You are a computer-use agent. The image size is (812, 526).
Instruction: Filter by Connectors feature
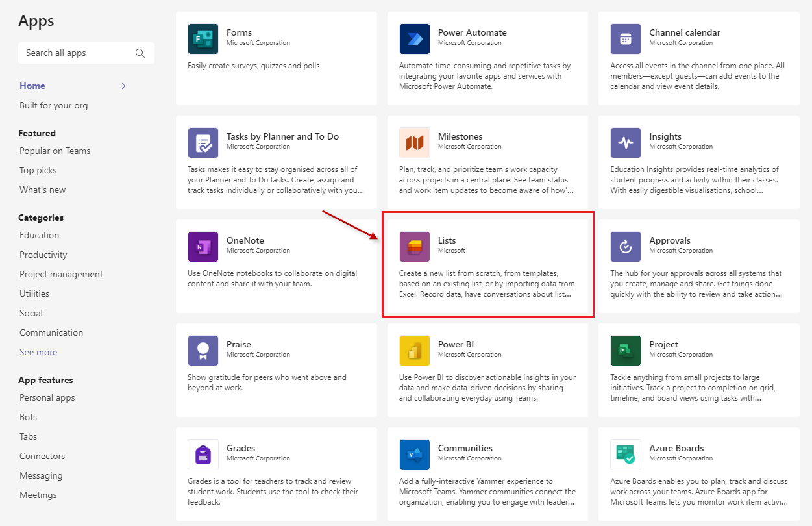[43, 456]
